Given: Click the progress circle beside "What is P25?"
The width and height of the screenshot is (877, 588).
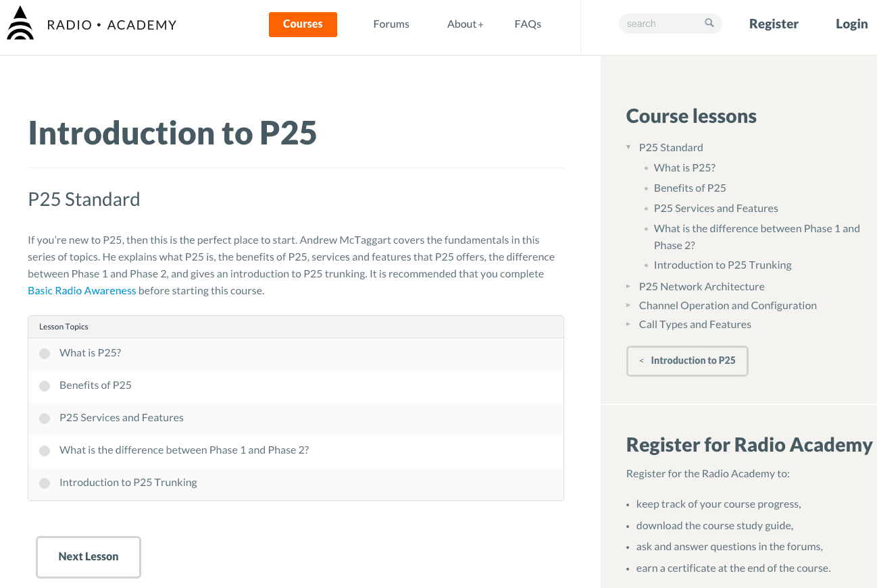Looking at the screenshot, I should coord(45,353).
